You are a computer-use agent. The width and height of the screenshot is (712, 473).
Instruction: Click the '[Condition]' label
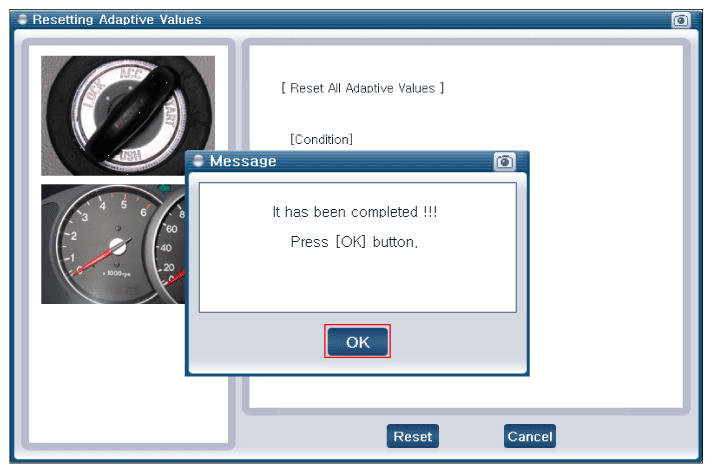[321, 139]
